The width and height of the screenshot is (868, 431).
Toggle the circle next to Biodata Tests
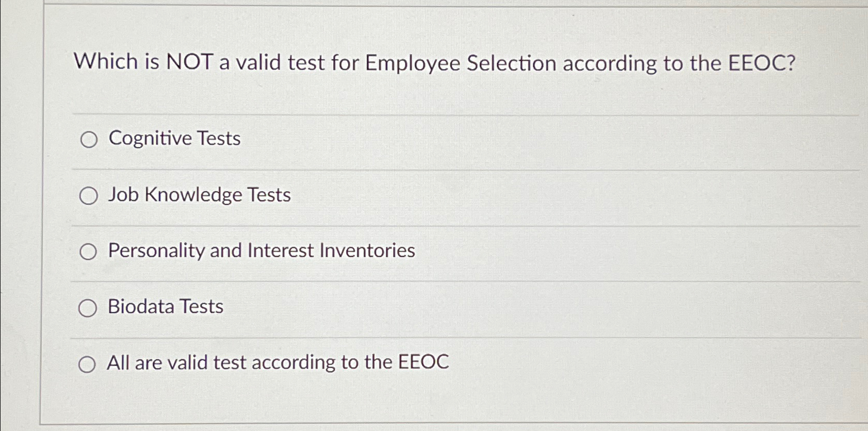[x=89, y=308]
